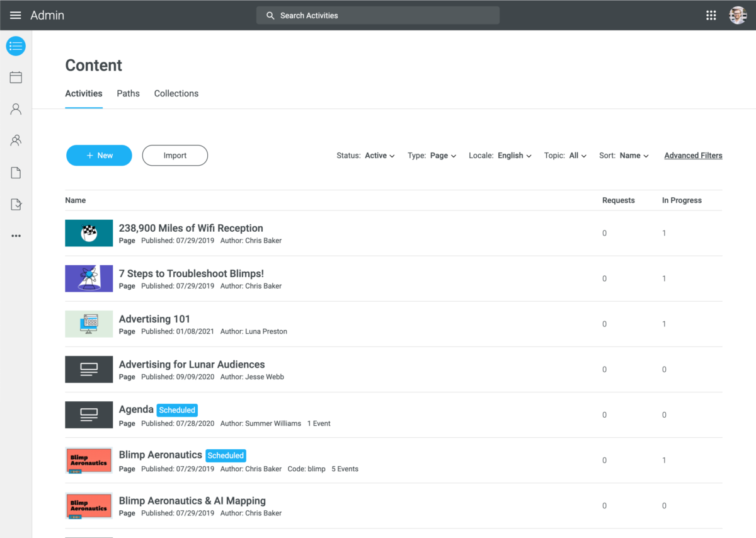Switch to the Paths tab
The width and height of the screenshot is (756, 538).
(x=128, y=93)
